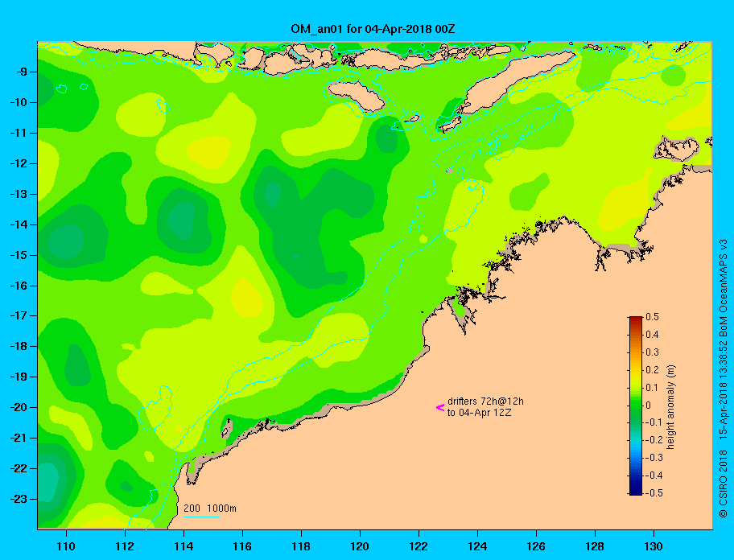Click the 0.3 label on the color scale
The height and width of the screenshot is (560, 734).
(652, 352)
